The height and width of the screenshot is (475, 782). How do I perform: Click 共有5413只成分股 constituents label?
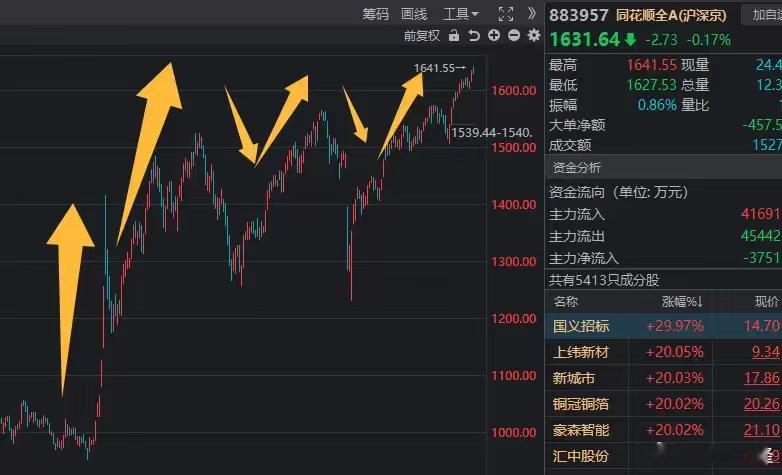coord(604,280)
